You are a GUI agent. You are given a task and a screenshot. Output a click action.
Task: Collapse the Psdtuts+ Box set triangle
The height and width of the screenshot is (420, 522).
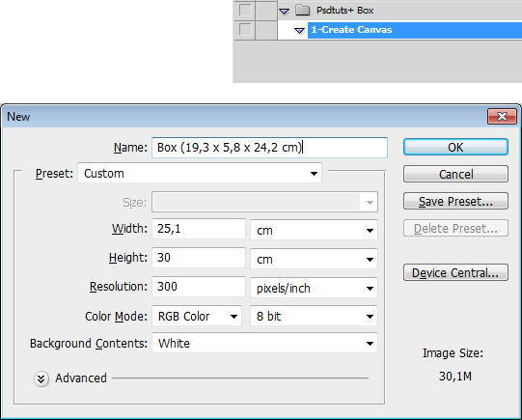[x=284, y=11]
